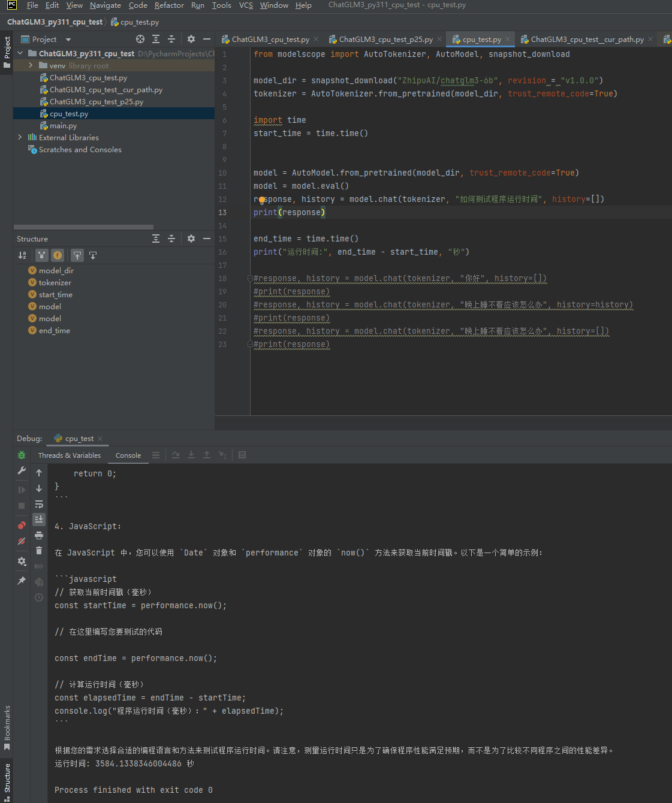Viewport: 672px width, 803px height.
Task: Hide the Structure panel with minus icon
Action: click(207, 239)
